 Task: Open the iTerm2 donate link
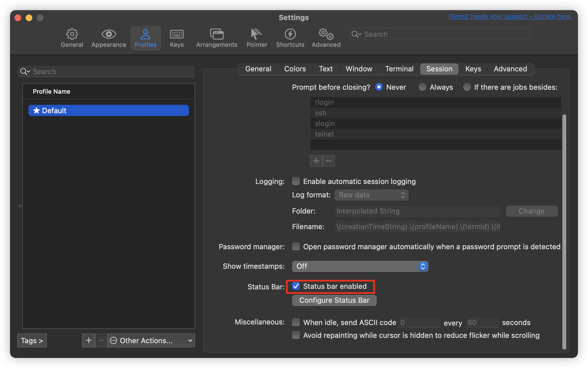coord(510,16)
